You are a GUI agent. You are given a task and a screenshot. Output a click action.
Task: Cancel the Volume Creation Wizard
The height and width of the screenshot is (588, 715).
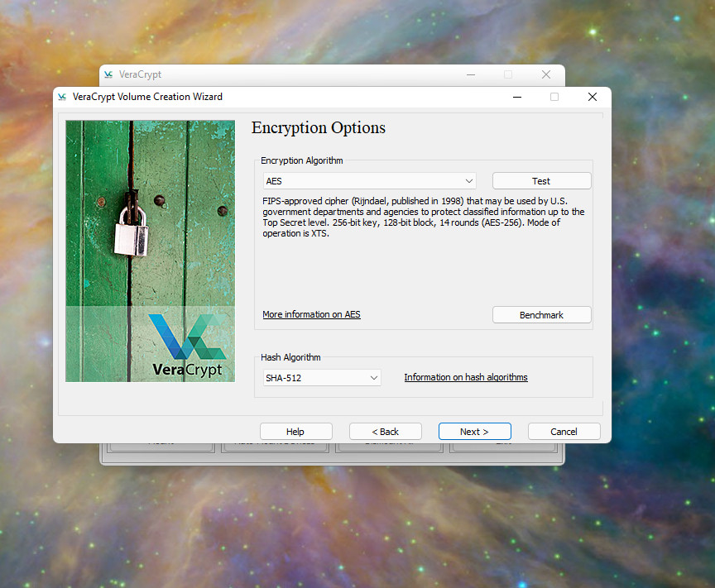(564, 432)
